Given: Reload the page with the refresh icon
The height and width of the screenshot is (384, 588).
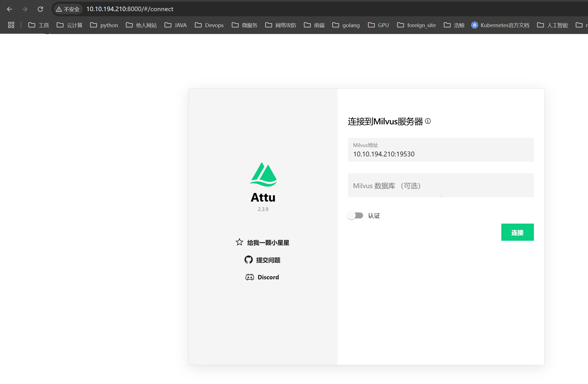Looking at the screenshot, I should click(x=40, y=9).
